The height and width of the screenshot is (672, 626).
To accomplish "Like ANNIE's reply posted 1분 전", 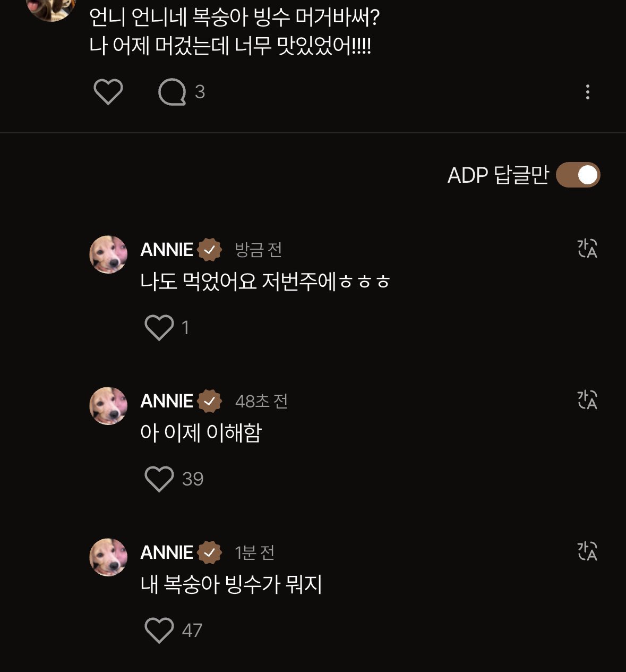I will click(x=159, y=630).
